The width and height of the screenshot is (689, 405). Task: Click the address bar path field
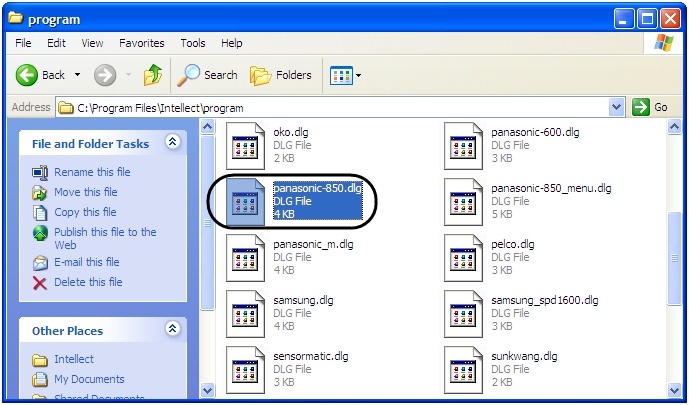(x=333, y=108)
